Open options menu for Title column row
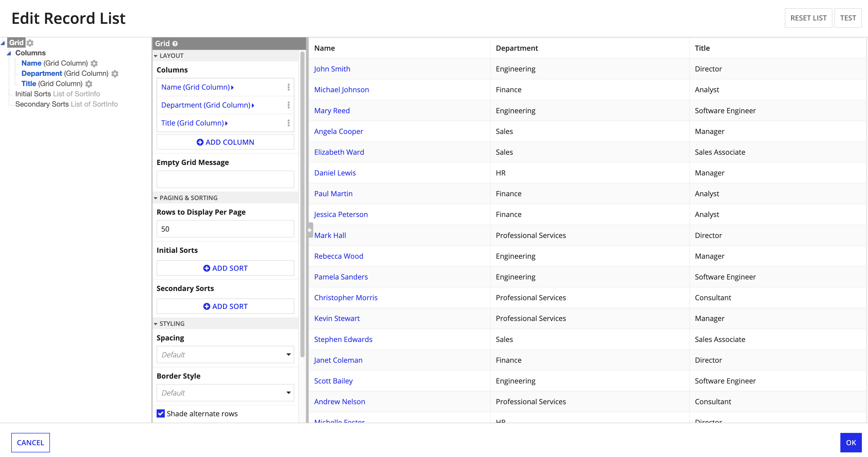Image resolution: width=868 pixels, height=457 pixels. click(288, 123)
